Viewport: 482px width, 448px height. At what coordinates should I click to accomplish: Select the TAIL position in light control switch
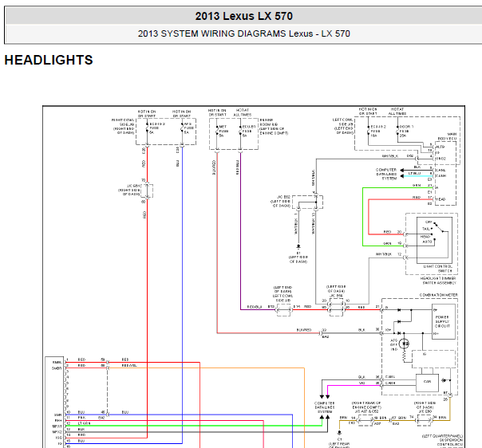[x=426, y=229]
